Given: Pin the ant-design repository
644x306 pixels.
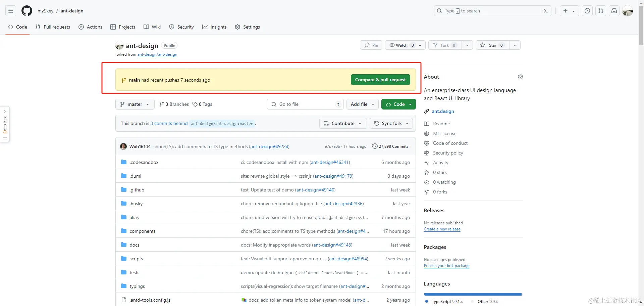Looking at the screenshot, I should point(371,45).
